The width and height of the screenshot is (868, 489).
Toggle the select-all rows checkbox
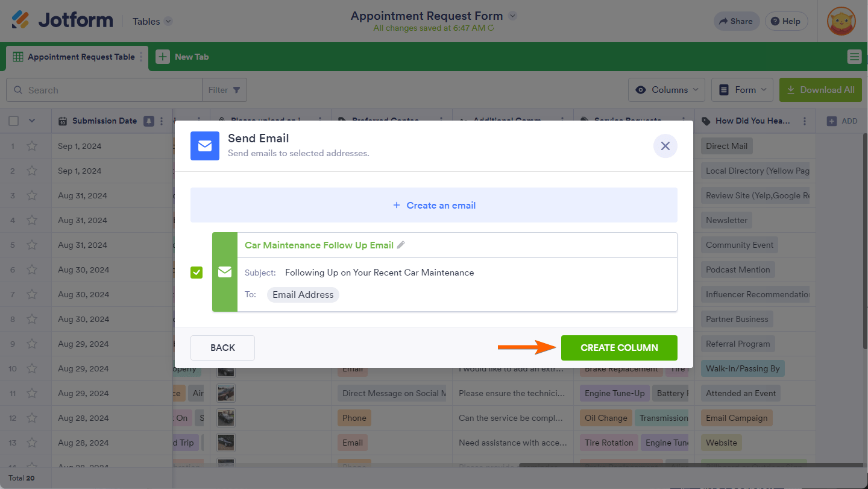point(14,121)
